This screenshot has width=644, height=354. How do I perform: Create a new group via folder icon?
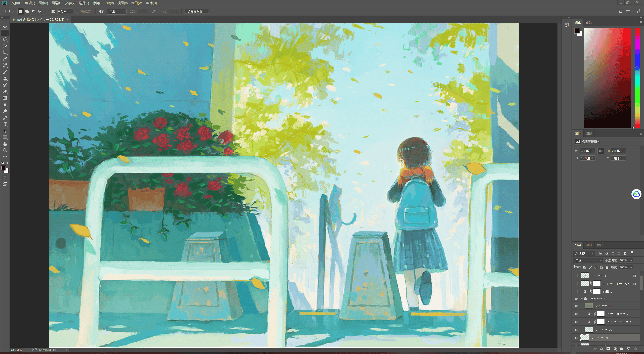[622, 349]
